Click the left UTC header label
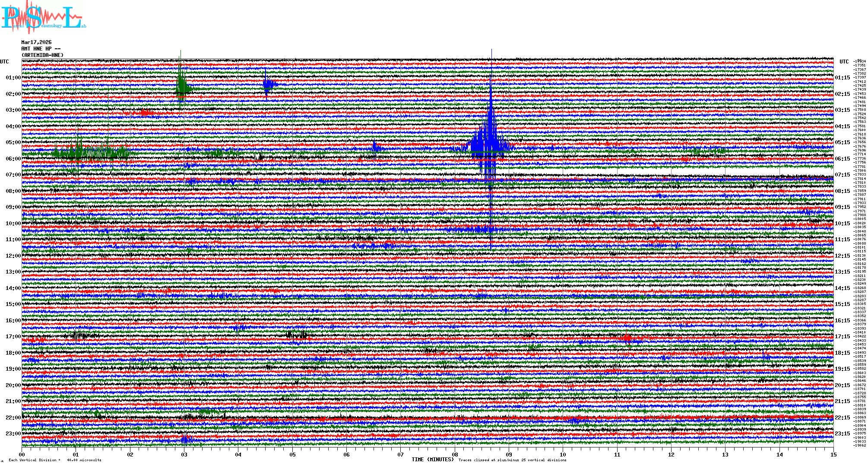Image resolution: width=868 pixels, height=466 pixels. (x=4, y=62)
